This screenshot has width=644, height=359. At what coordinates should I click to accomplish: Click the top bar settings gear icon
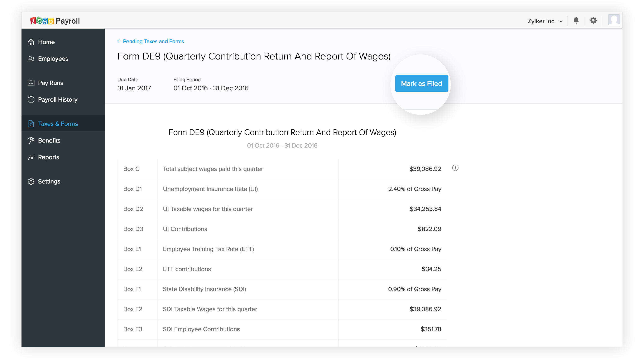coord(593,20)
